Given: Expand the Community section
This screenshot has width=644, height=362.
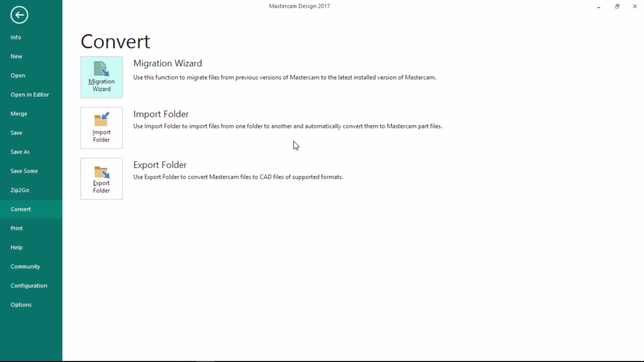Looking at the screenshot, I should pyautogui.click(x=25, y=266).
